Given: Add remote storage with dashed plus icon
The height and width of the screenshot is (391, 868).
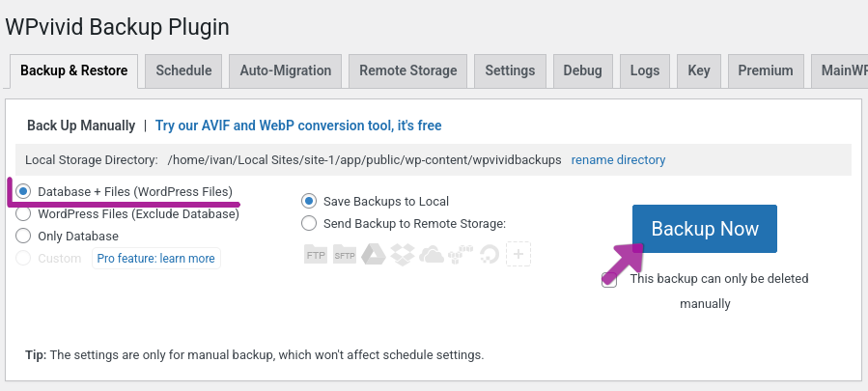Looking at the screenshot, I should pyautogui.click(x=518, y=254).
